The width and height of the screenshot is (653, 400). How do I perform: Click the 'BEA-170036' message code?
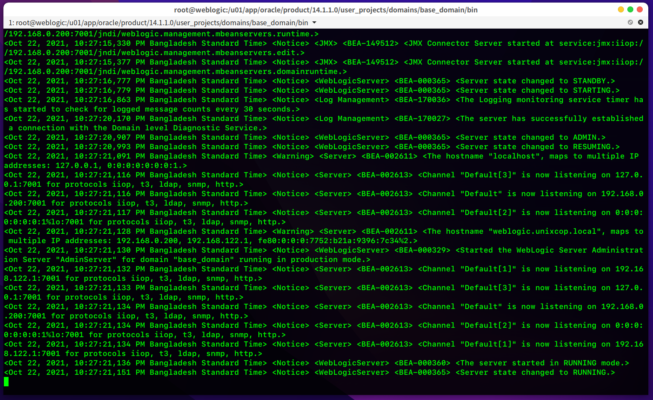click(x=422, y=100)
